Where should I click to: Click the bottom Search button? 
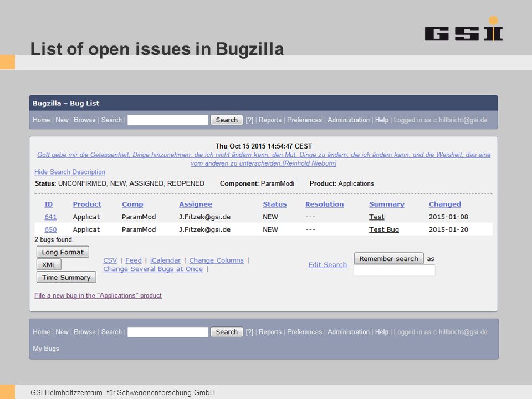coord(227,332)
